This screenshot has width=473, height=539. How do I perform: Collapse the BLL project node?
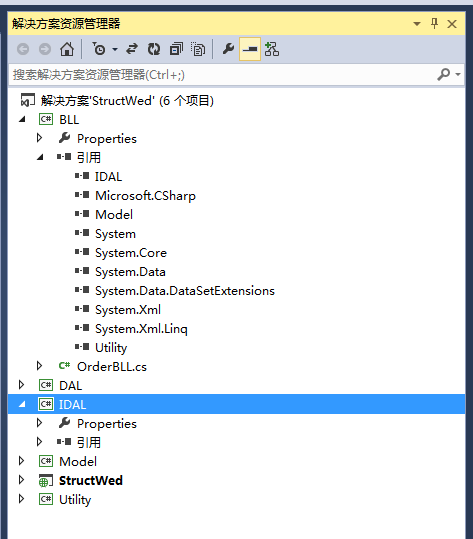(x=22, y=119)
